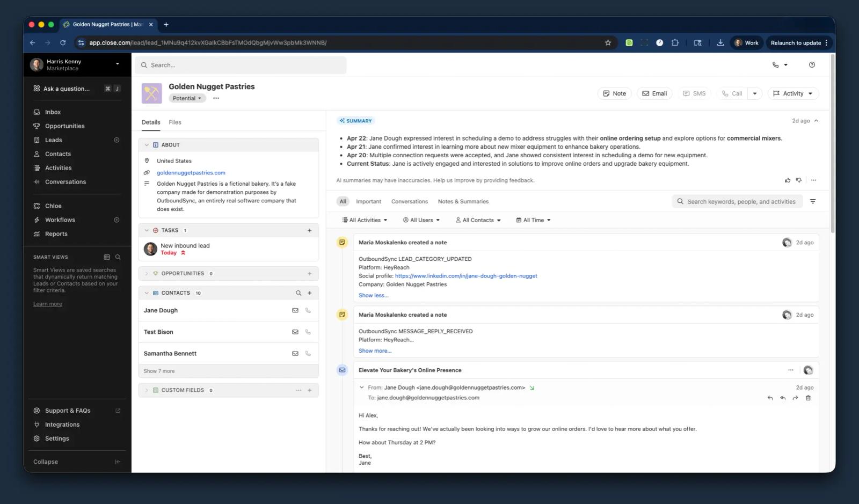Open Reports in sidebar

pyautogui.click(x=56, y=234)
